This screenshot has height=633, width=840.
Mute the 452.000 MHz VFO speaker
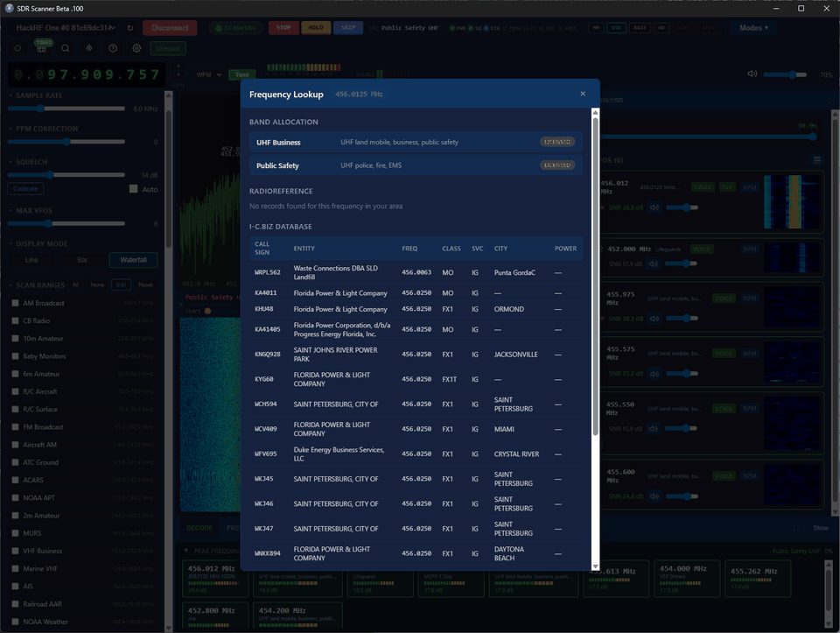653,264
